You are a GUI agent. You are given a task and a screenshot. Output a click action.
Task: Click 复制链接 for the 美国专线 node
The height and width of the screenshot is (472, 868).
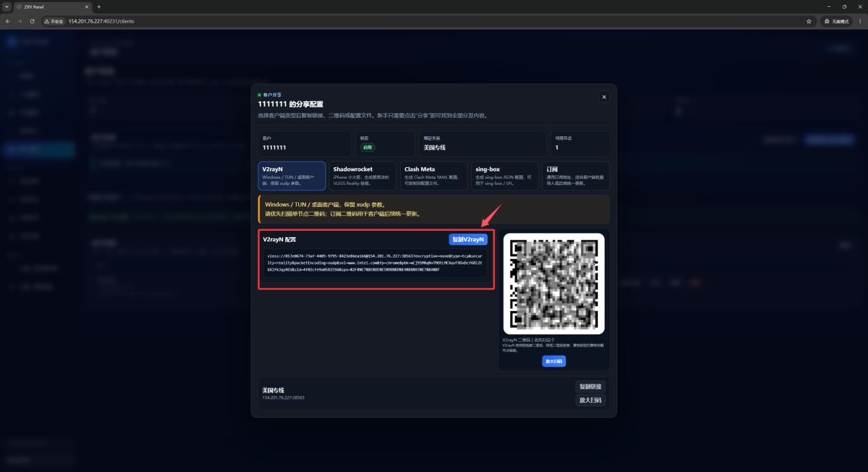point(591,386)
